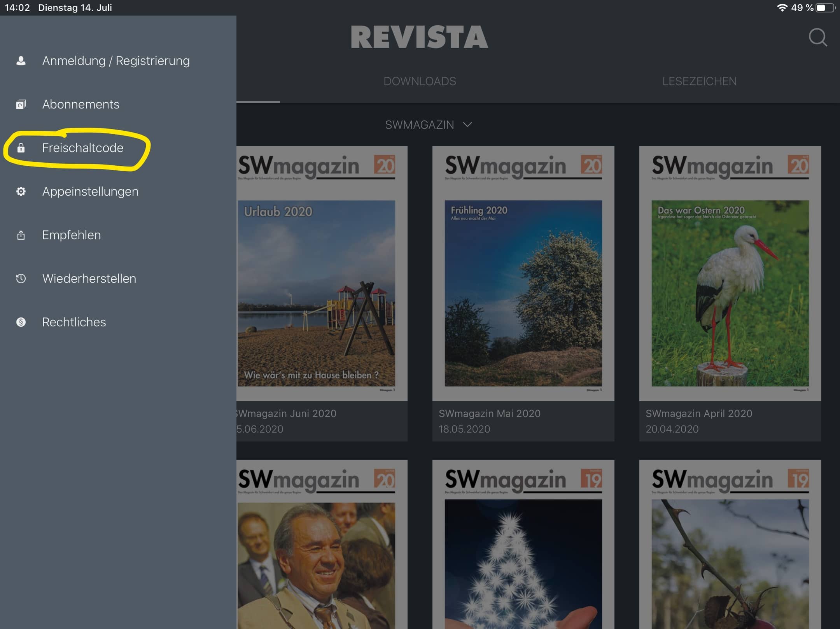
Task: Tap the SWmagazin Juni 2020 title
Action: pos(286,413)
